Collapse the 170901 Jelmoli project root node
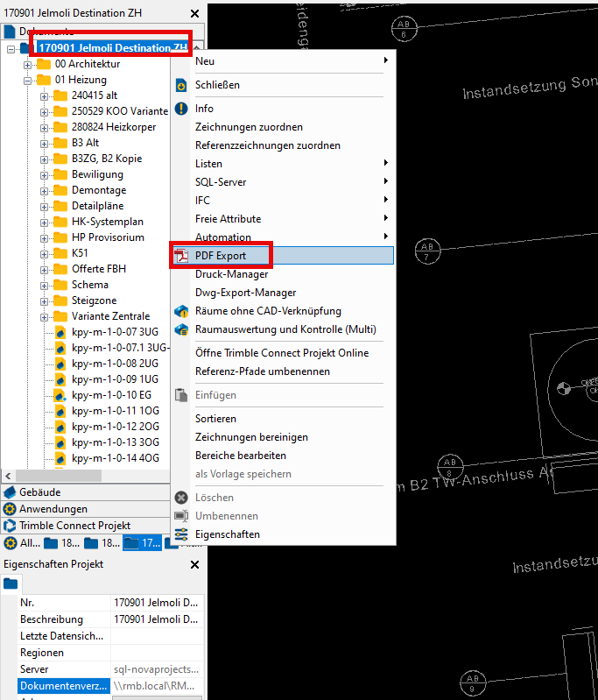598x700 pixels. [x=11, y=49]
